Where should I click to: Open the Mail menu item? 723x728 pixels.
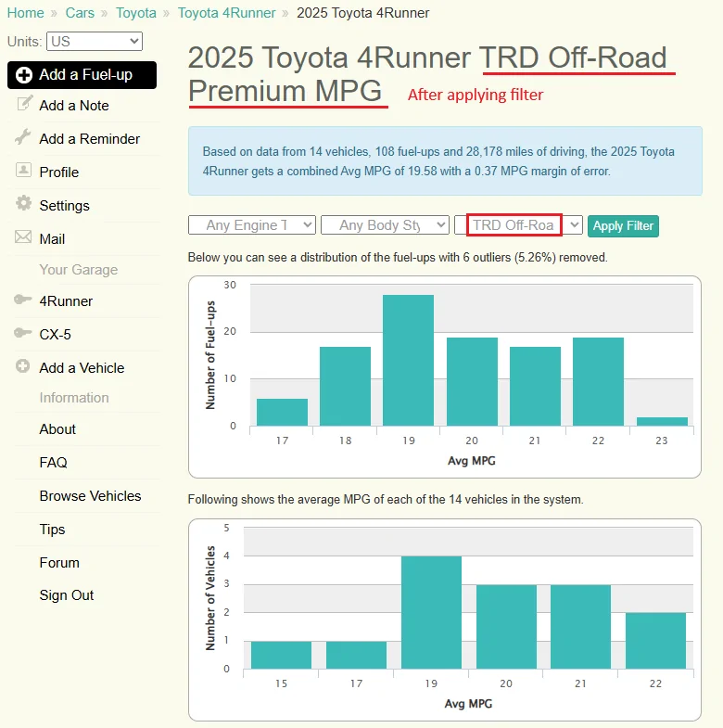click(x=52, y=239)
